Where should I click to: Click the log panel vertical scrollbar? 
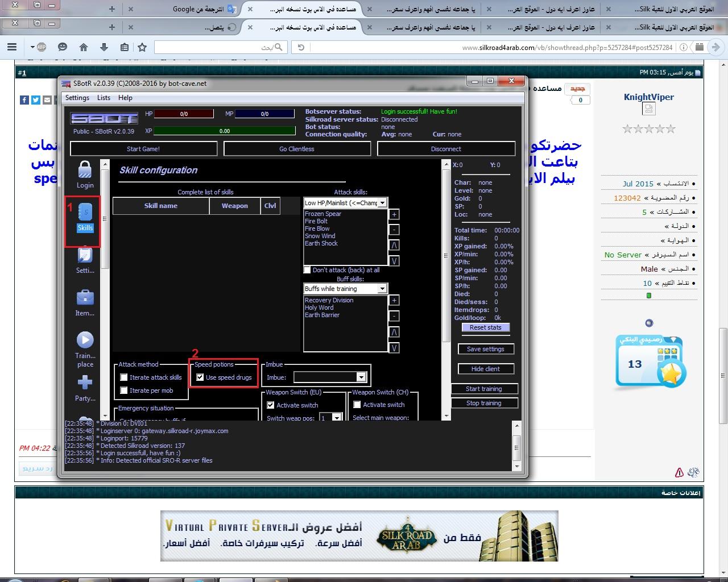[517, 447]
